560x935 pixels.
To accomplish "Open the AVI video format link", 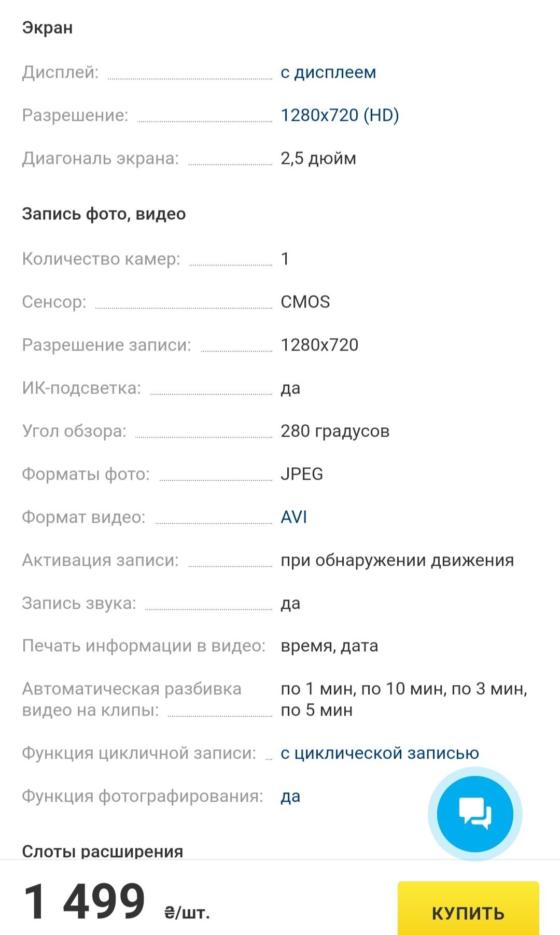I will [x=293, y=517].
